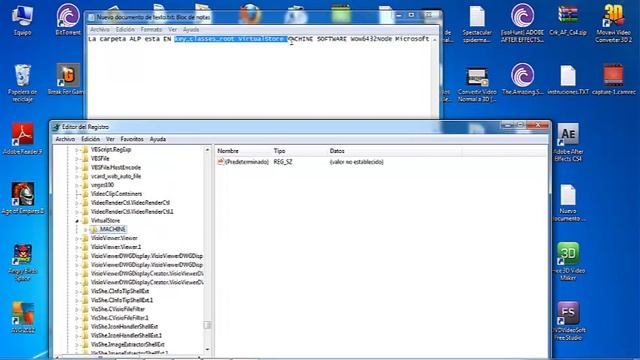Expand VideoRenderCtl.VideoRenderCtl node
This screenshot has height=360, width=640.
[x=77, y=203]
